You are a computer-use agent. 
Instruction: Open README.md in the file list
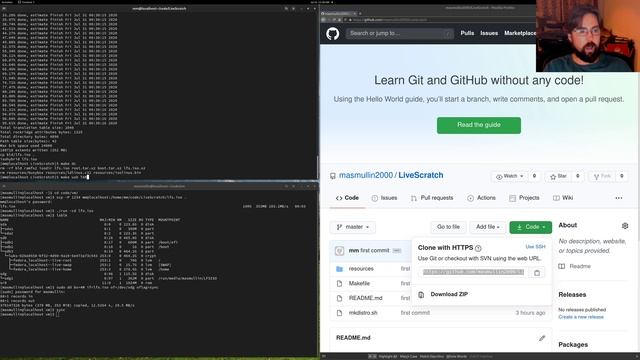point(365,298)
